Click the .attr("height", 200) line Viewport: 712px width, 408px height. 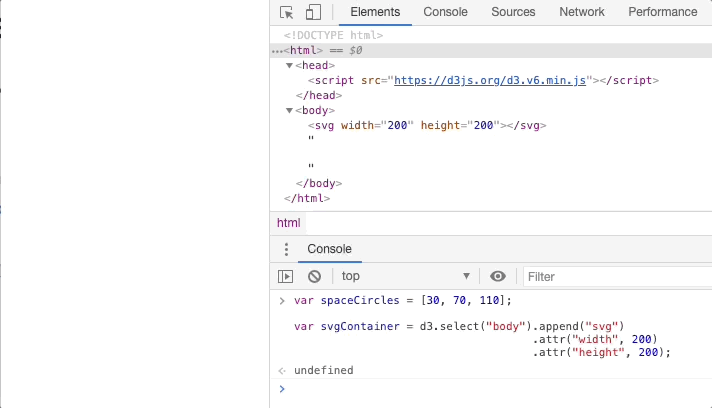tap(602, 353)
